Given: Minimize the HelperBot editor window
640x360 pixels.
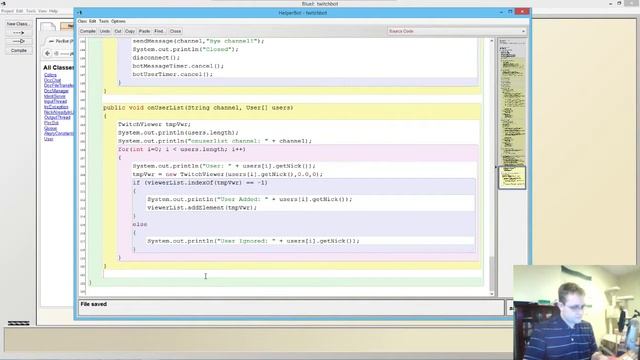Looking at the screenshot, I should point(501,12).
